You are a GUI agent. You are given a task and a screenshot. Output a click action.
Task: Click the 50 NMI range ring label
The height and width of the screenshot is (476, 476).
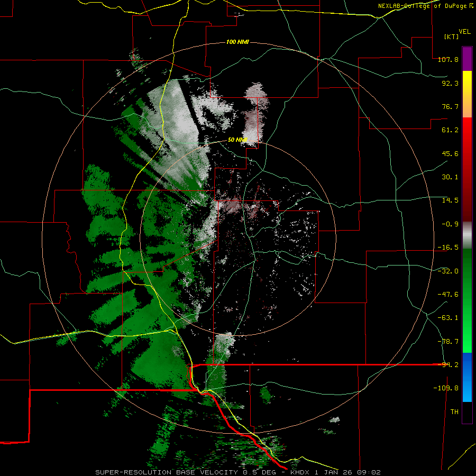(237, 140)
